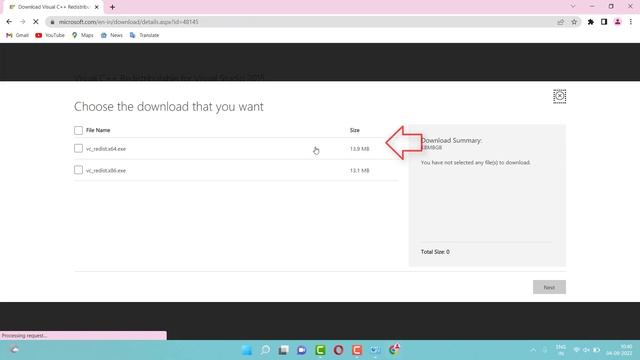Click the Download Summary heading
Image resolution: width=640 pixels, height=360 pixels.
pyautogui.click(x=451, y=140)
